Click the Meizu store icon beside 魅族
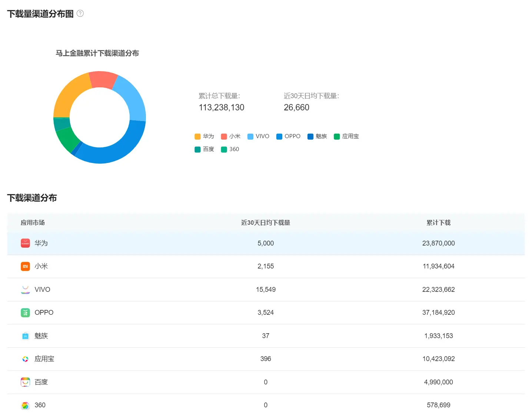The width and height of the screenshot is (532, 414). (25, 335)
